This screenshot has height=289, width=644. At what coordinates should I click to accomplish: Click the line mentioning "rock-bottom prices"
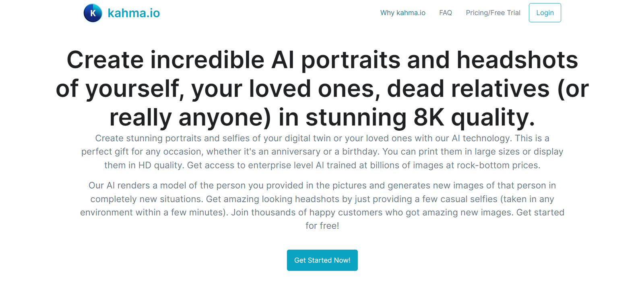(322, 165)
